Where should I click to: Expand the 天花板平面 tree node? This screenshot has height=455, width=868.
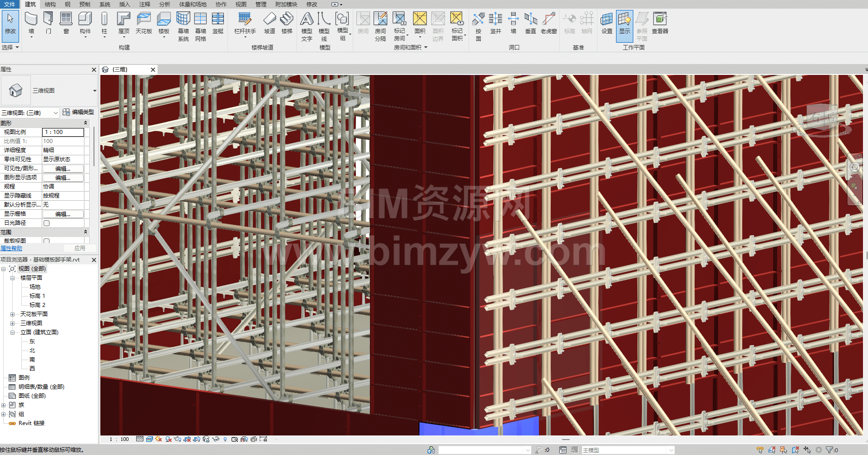point(13,314)
